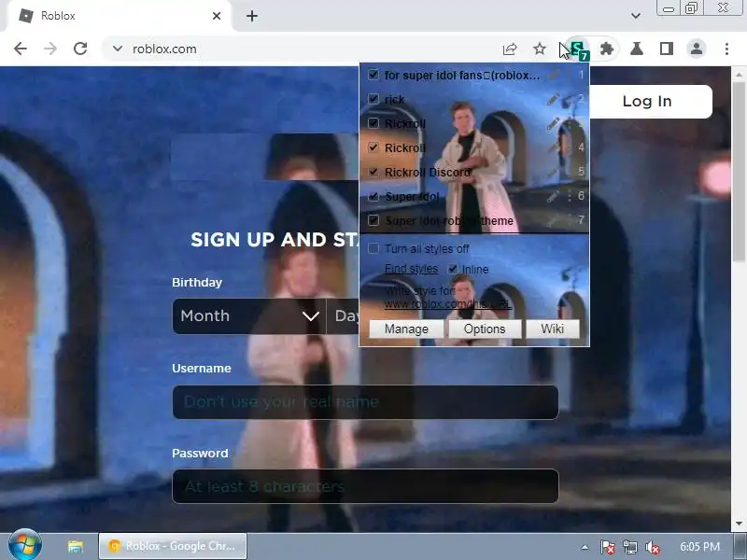Image resolution: width=747 pixels, height=560 pixels.
Task: Reload the roblox.com page
Action: pyautogui.click(x=80, y=49)
